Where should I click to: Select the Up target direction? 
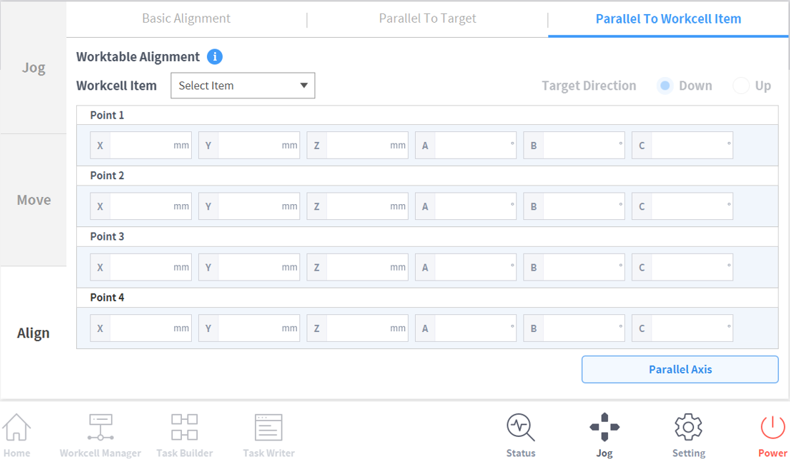click(741, 86)
